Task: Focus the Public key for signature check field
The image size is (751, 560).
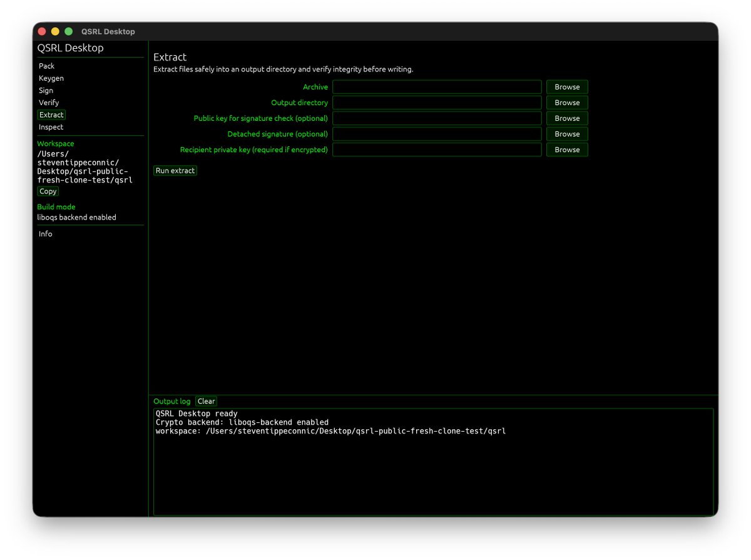Action: click(x=437, y=118)
